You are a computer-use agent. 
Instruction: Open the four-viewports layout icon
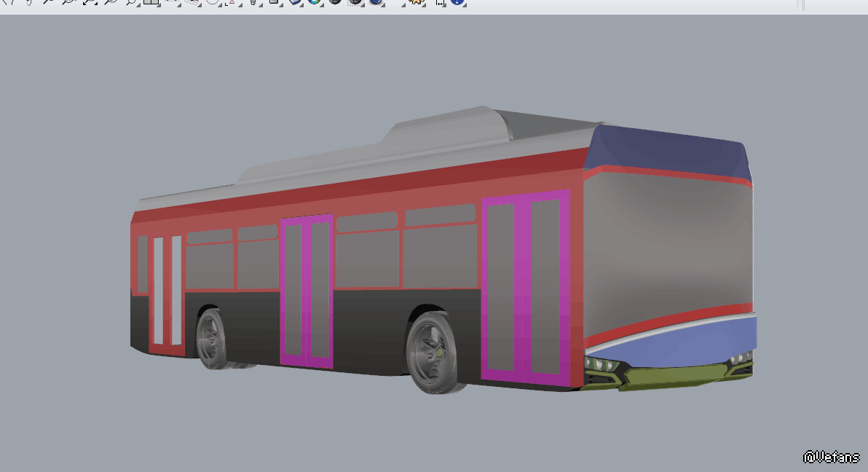pyautogui.click(x=151, y=1)
